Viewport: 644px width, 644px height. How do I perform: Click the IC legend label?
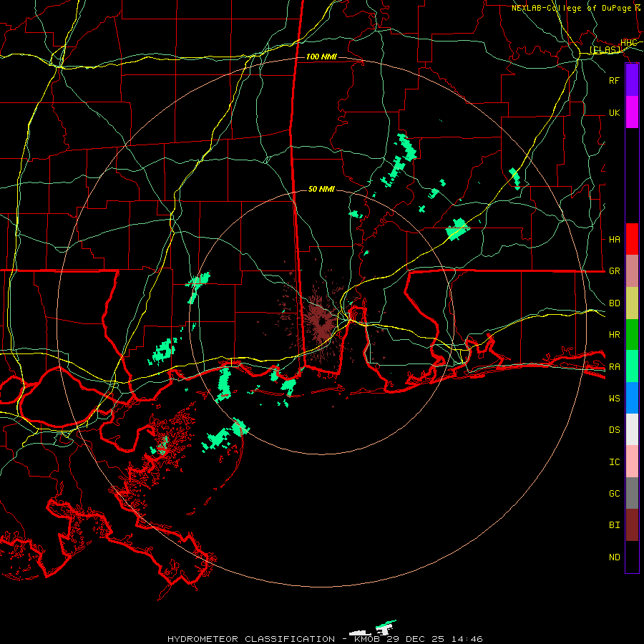tap(615, 462)
